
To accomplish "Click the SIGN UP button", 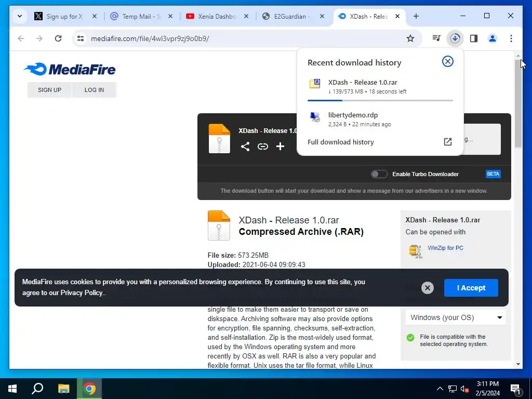I will click(x=49, y=90).
